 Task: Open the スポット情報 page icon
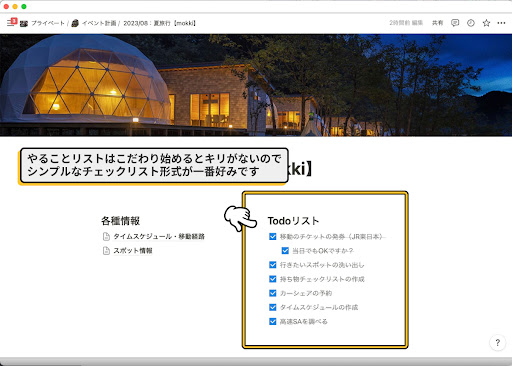(x=106, y=251)
